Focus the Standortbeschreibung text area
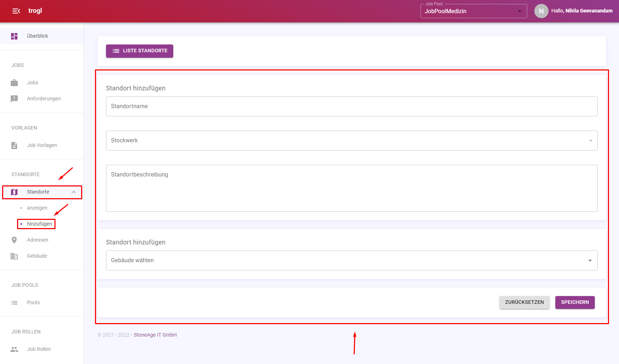 coord(351,188)
